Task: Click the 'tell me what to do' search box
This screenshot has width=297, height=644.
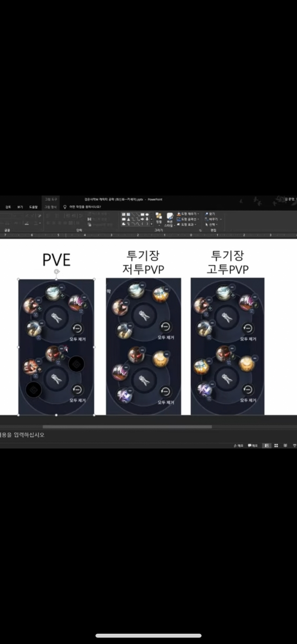Action: coord(82,207)
